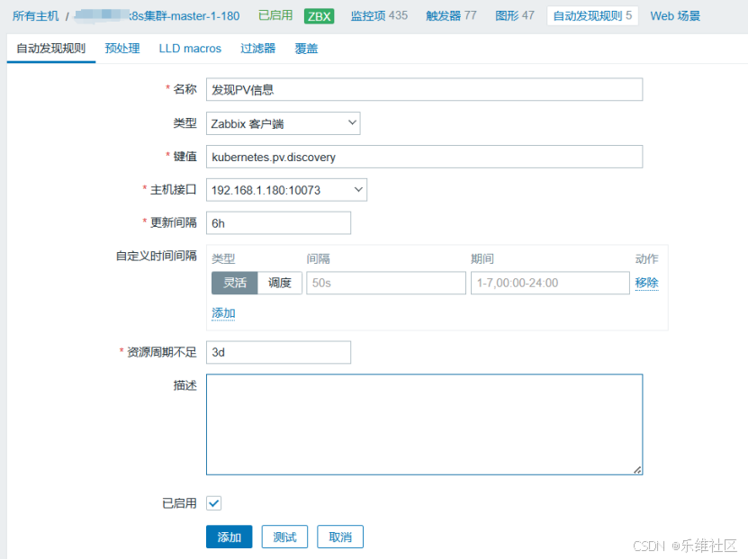Click the green ZBX availability icon

pos(320,16)
